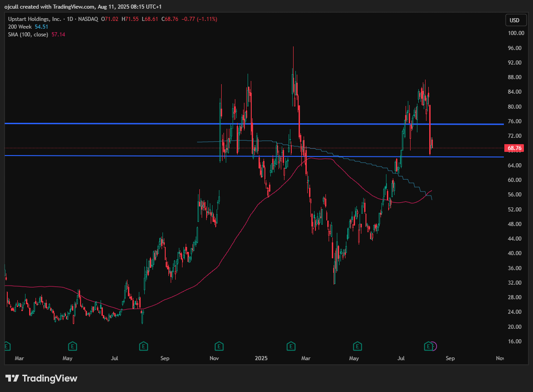Screen dimensions: 533x392
Task: Click the 2025 label on the time axis
Action: click(261, 358)
